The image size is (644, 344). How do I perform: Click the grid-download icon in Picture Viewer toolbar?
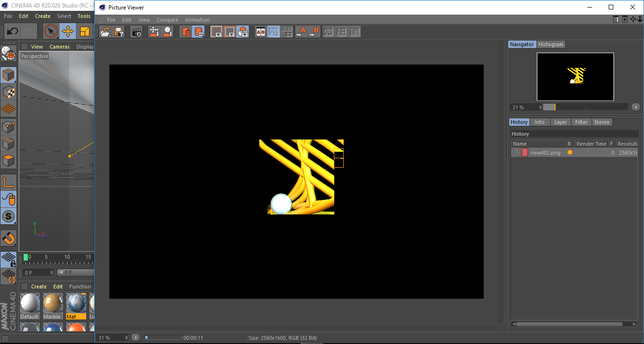tap(154, 32)
